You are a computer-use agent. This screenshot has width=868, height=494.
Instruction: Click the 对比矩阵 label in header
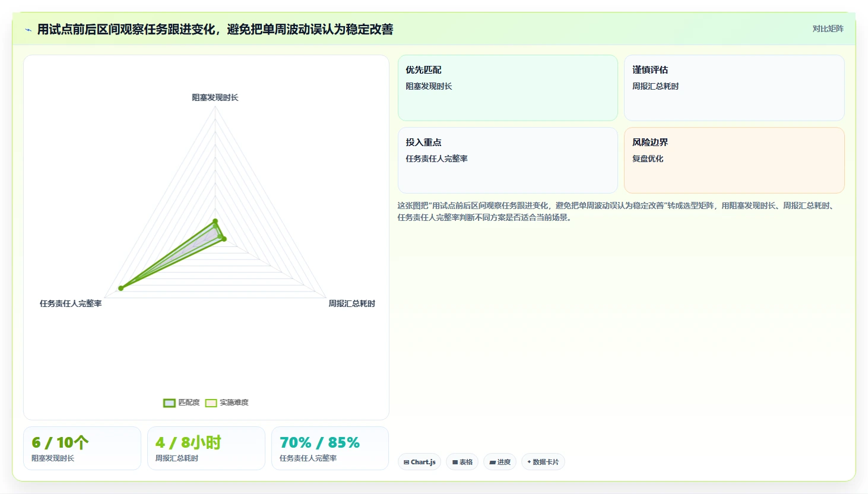[828, 28]
